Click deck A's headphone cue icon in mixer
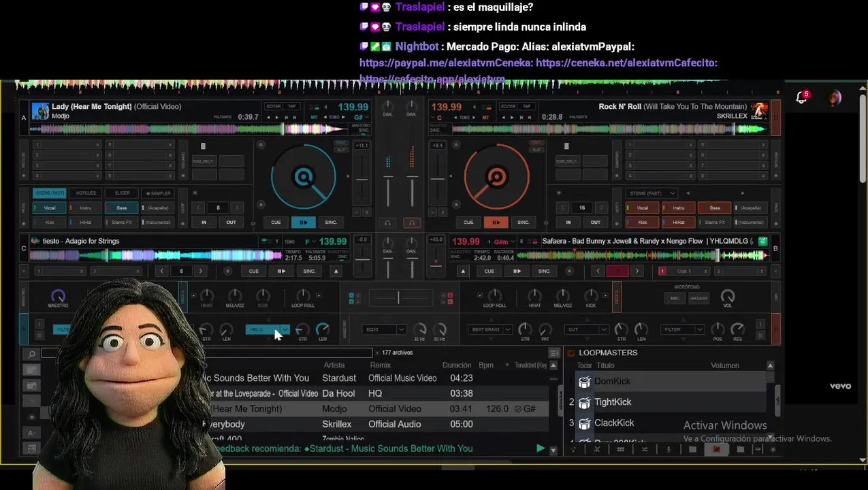 (387, 223)
